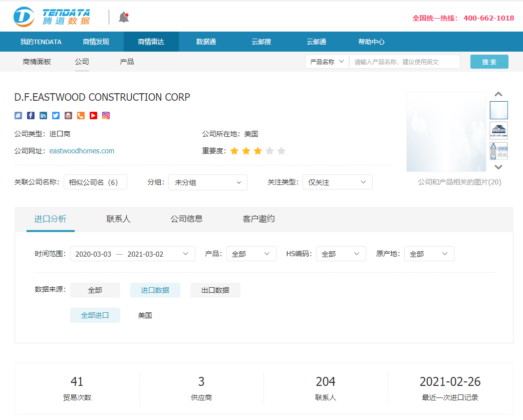Switch data source to 出口数据
Screen dimensions: 523x420
tap(215, 290)
